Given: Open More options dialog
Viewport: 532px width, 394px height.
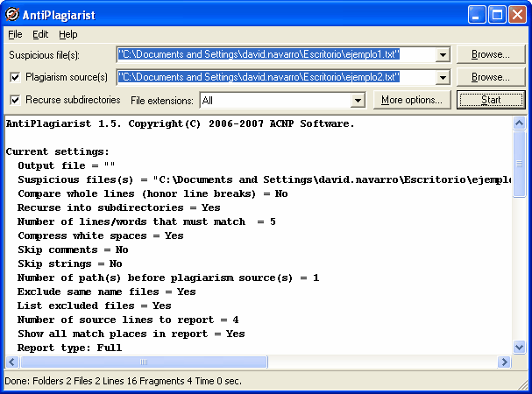Looking at the screenshot, I should 412,100.
